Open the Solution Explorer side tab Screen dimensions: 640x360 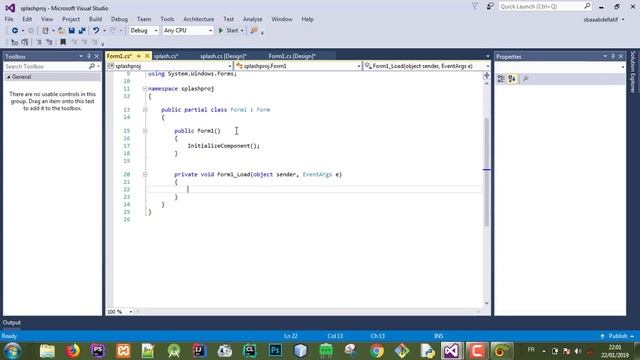[633, 72]
